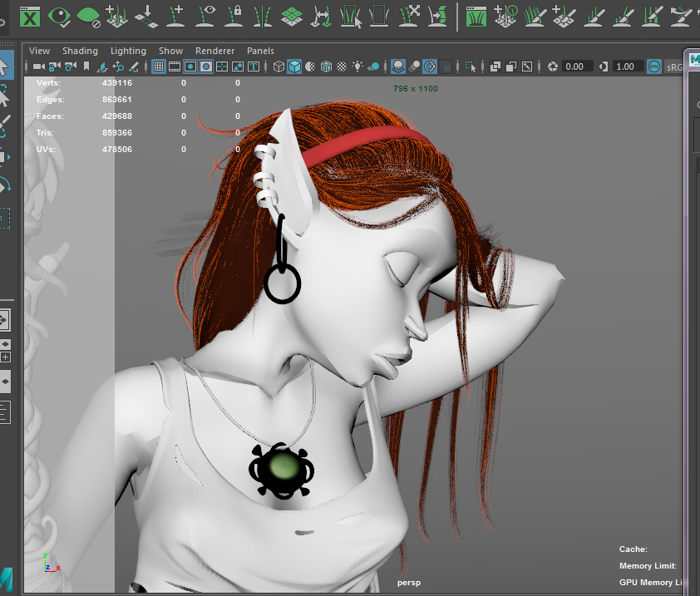Viewport: 700px width, 596px height.
Task: Toggle the resolution gate button
Action: pos(190,67)
